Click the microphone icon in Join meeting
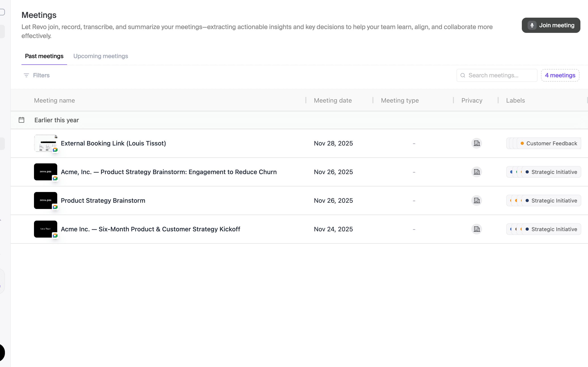This screenshot has width=588, height=367. tap(532, 25)
